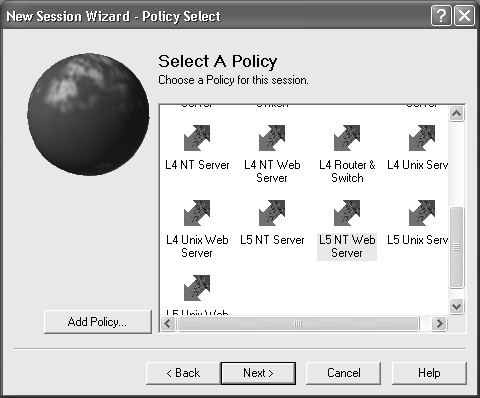Proceed with the Next > button
480x398 pixels.
258,373
